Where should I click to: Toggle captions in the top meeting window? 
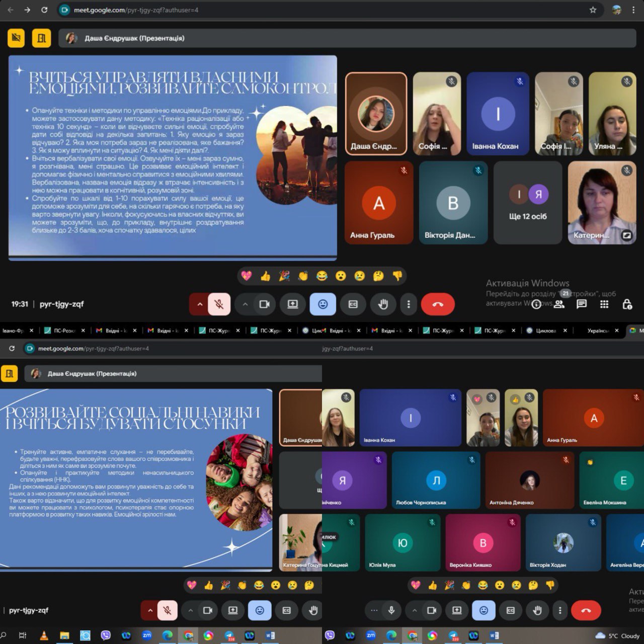(353, 304)
